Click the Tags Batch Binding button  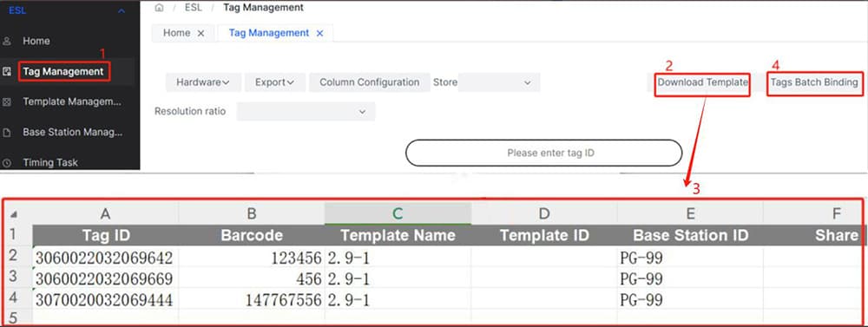click(814, 82)
